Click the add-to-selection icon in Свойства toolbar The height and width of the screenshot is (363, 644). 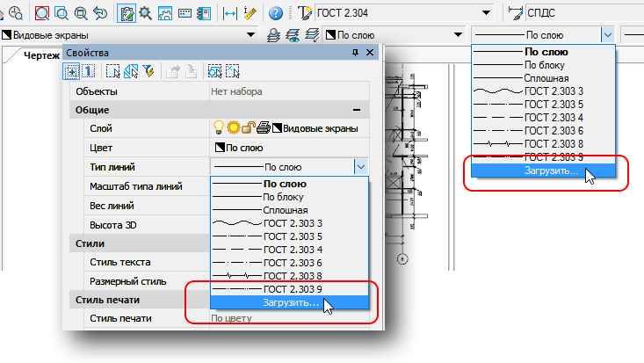tap(71, 71)
